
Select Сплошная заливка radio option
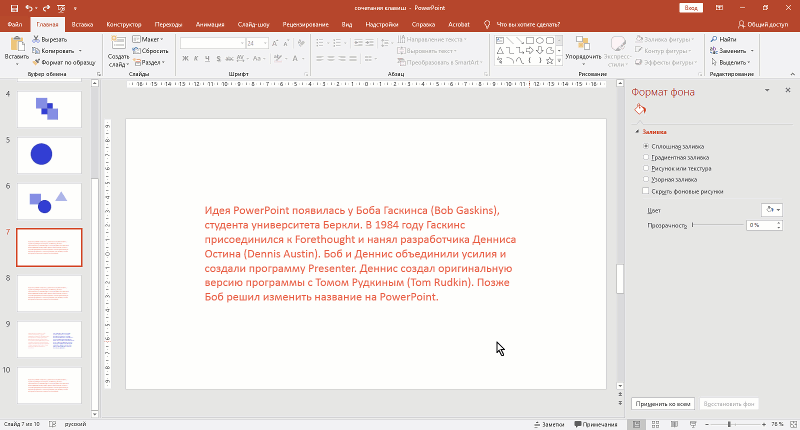(673, 146)
